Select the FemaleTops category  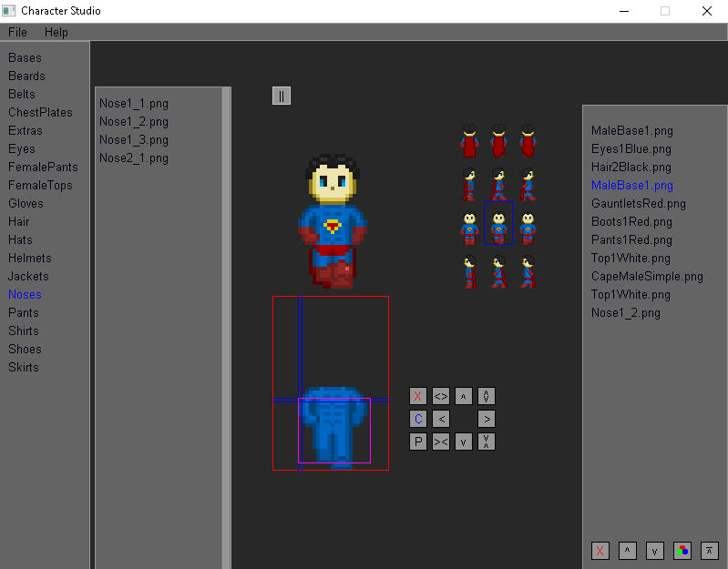click(x=40, y=185)
